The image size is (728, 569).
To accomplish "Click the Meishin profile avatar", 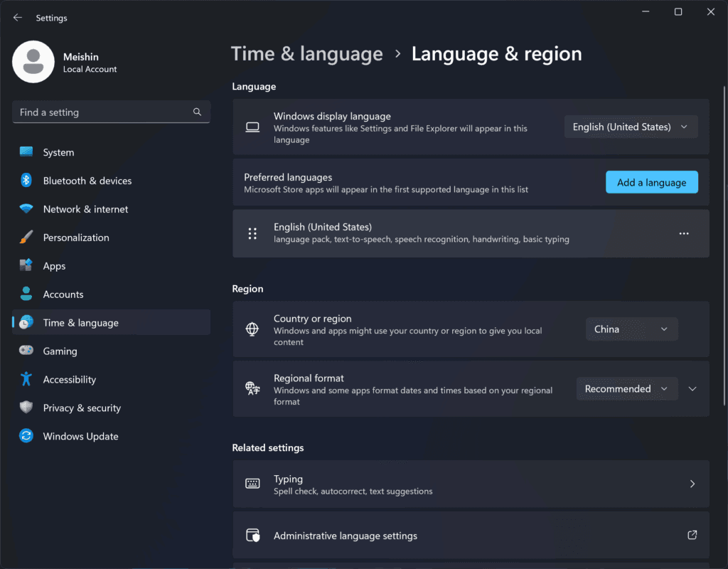I will click(33, 62).
